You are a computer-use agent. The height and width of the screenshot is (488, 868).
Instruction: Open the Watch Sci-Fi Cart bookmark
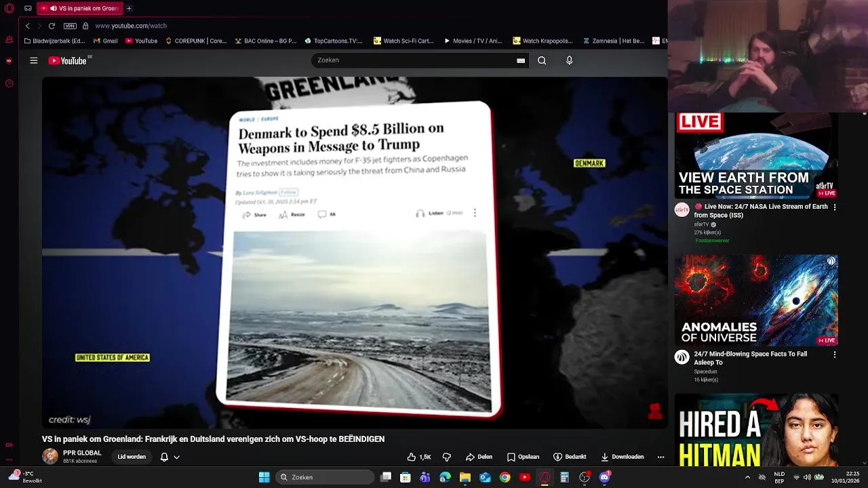403,41
